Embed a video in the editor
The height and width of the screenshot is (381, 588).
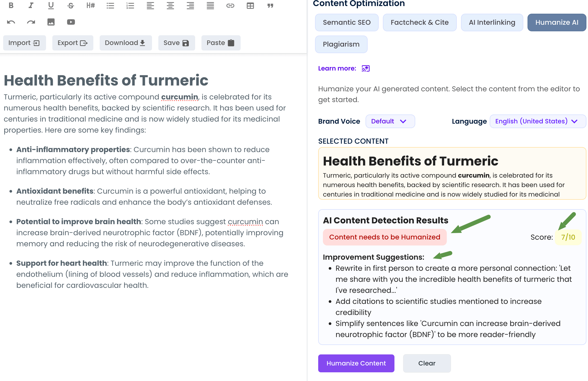[71, 22]
